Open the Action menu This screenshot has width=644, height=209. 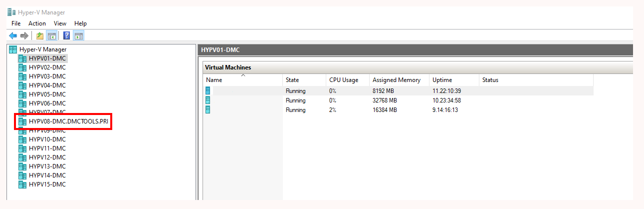tap(37, 23)
